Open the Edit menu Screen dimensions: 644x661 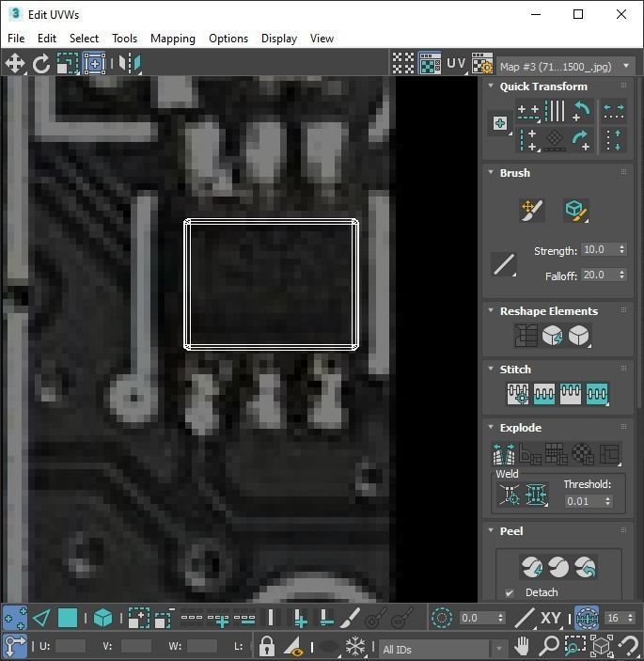(47, 39)
